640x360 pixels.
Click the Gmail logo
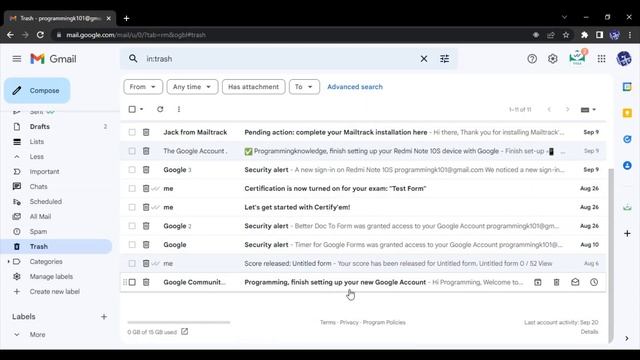[53, 59]
